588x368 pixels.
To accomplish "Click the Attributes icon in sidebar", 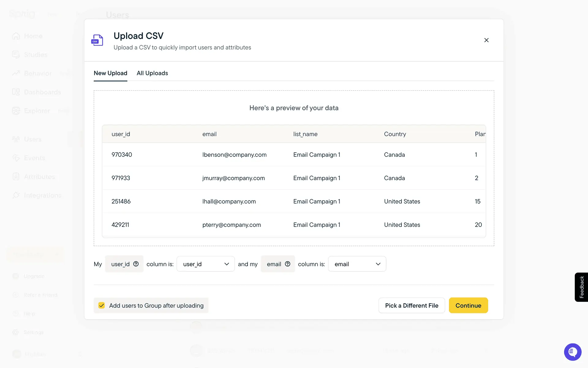I will tap(16, 177).
